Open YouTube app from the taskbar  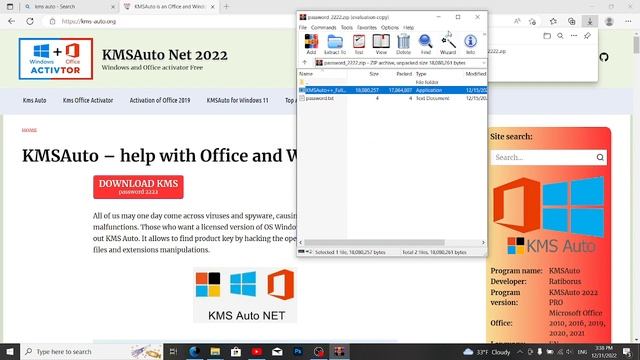[x=257, y=351]
